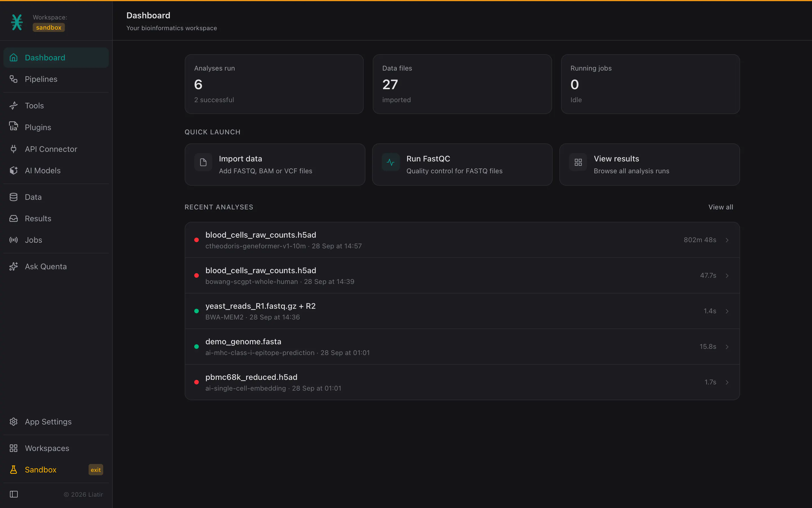Open the Analyses run stat card
The height and width of the screenshot is (508, 812).
coord(274,84)
